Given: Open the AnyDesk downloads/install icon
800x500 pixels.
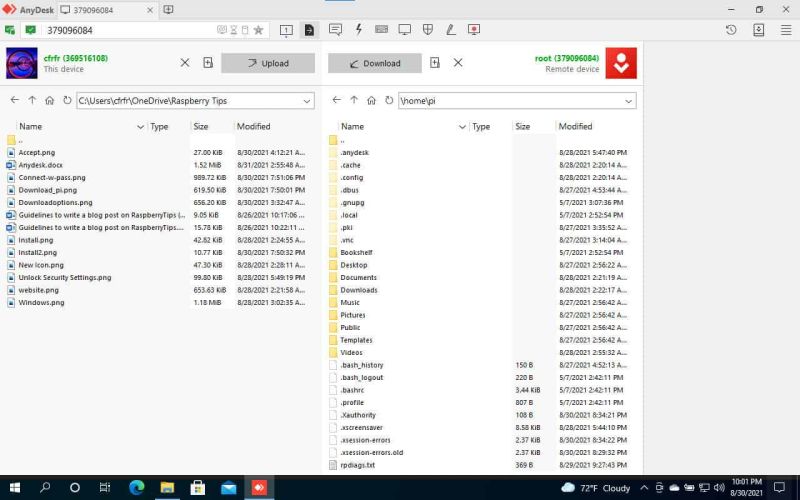Looking at the screenshot, I should 759,30.
